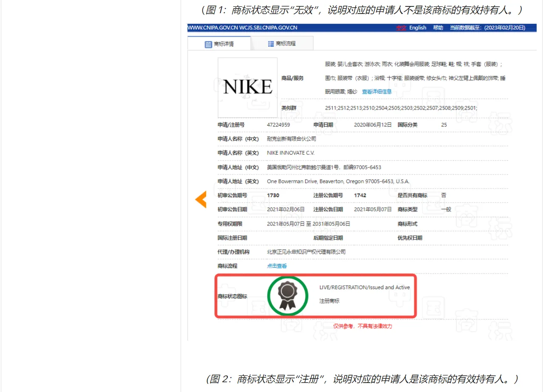
Task: Open the 帮助 help link
Action: click(x=438, y=28)
